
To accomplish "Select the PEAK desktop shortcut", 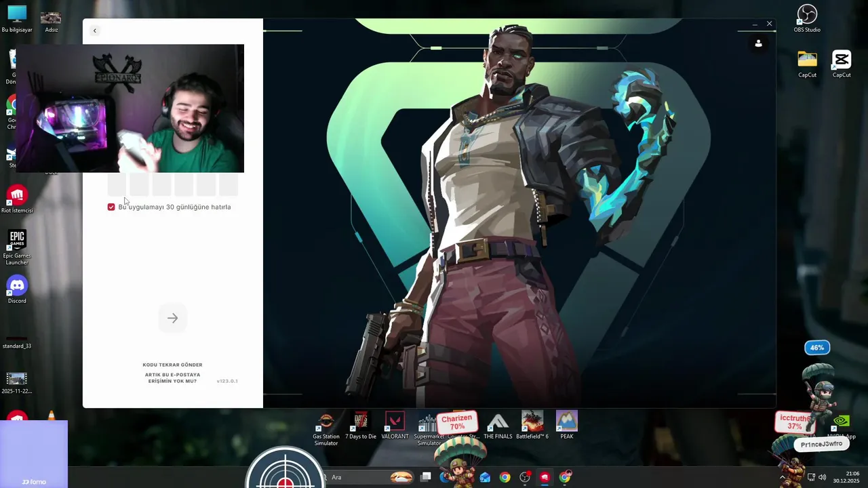I will pos(567,426).
